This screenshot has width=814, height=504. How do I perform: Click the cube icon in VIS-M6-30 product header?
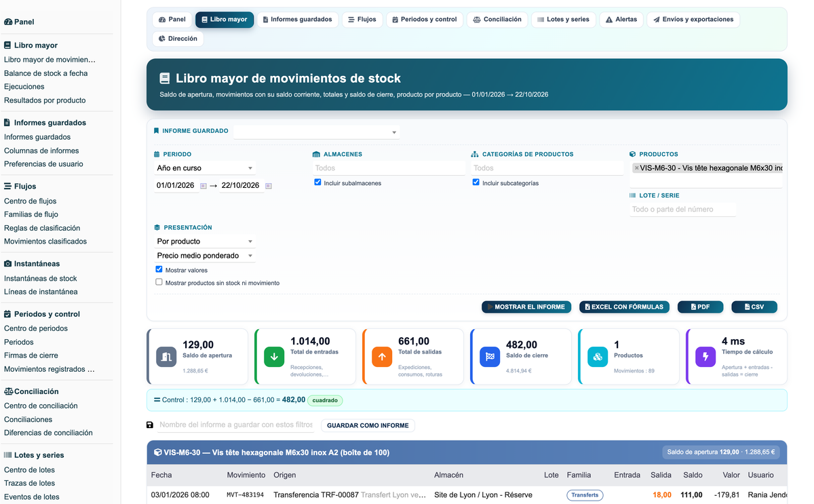[x=158, y=452]
